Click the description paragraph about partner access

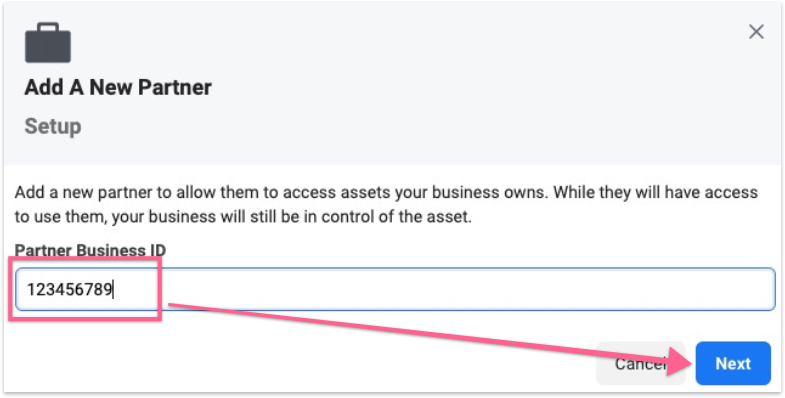(386, 205)
